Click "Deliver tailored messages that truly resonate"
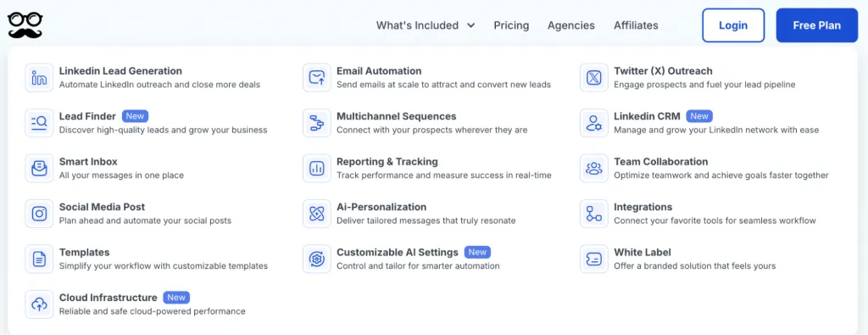This screenshot has height=335, width=868. click(426, 221)
